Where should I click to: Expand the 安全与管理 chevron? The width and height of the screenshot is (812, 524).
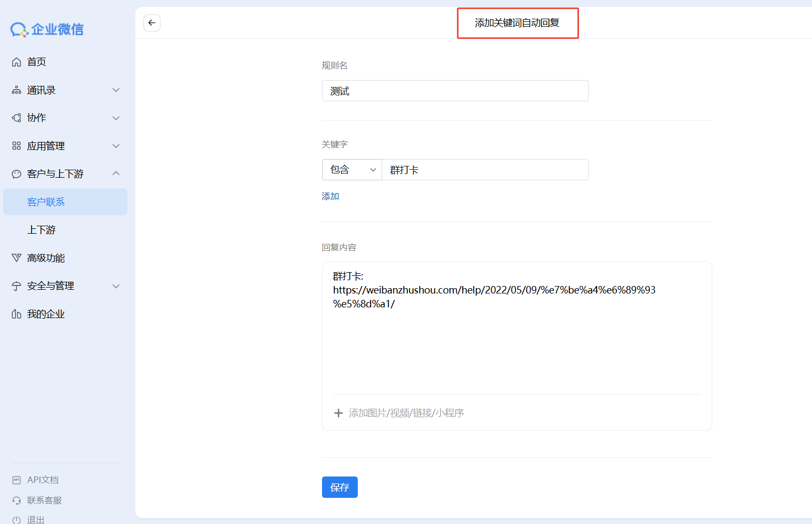[x=116, y=286]
